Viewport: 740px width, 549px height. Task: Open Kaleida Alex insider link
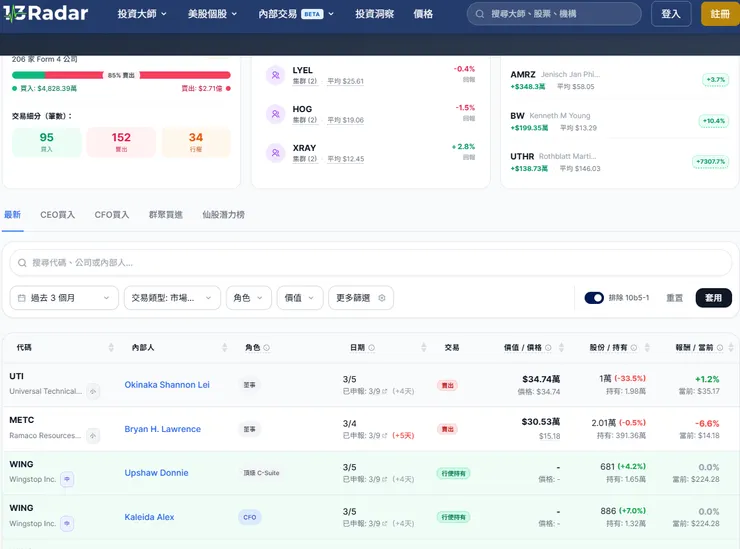(x=149, y=517)
